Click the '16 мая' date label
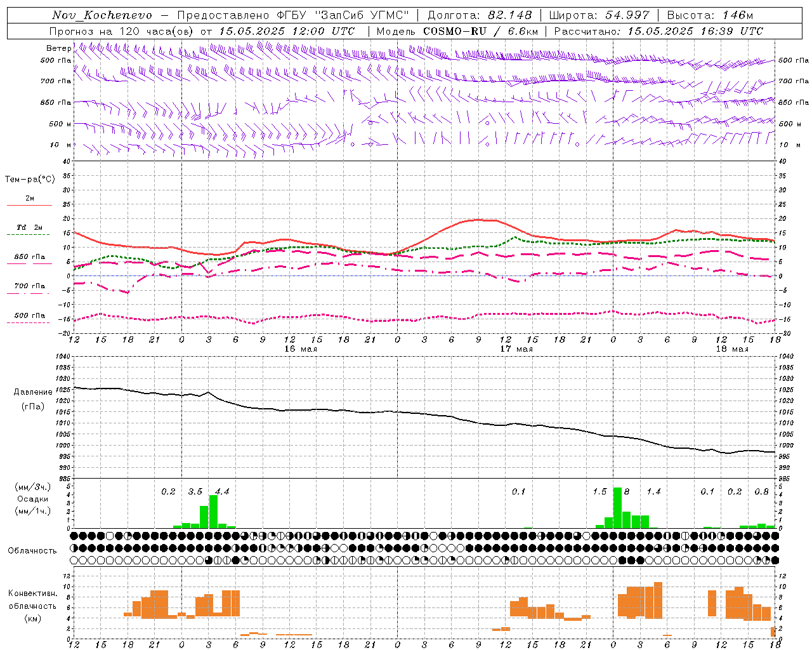The height and width of the screenshot is (650, 812). (x=301, y=349)
